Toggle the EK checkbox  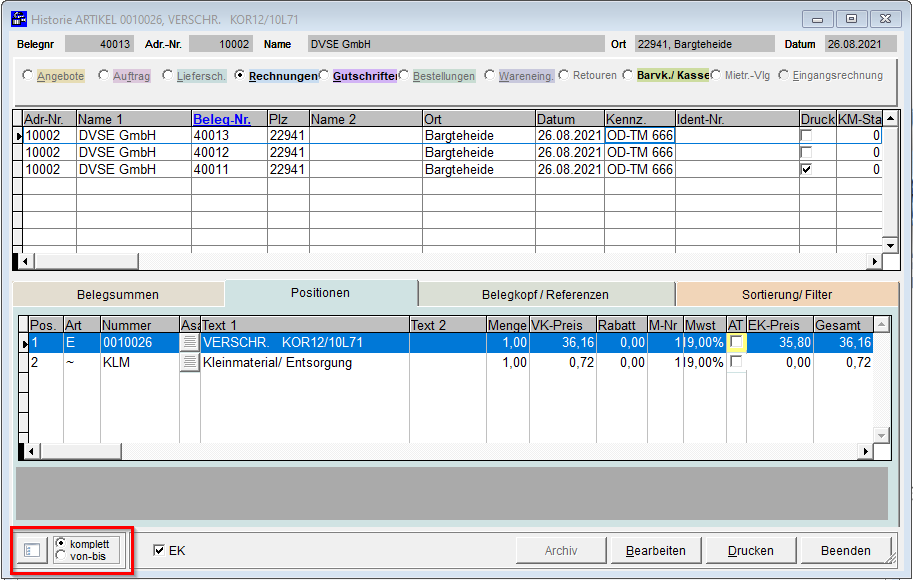click(158, 550)
